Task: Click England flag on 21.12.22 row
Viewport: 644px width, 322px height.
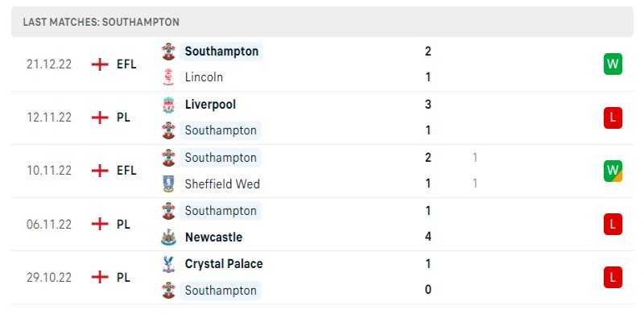Action: [100, 64]
